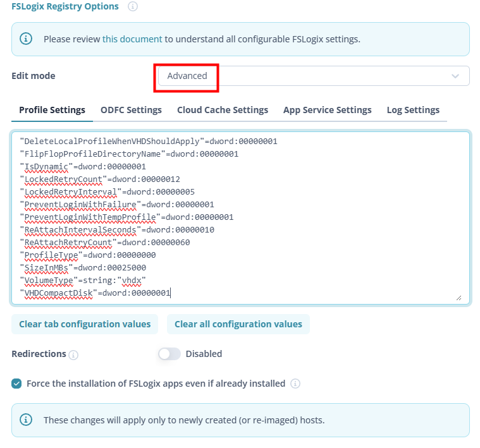Click the FlipFlopProfileDirectoryName line
The width and height of the screenshot is (480, 448).
click(129, 154)
